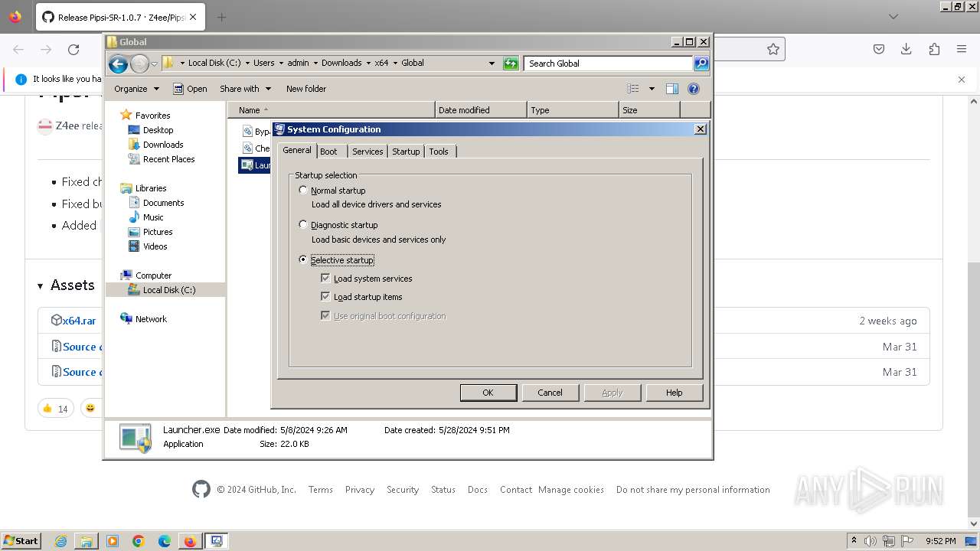Viewport: 980px width, 551px height.
Task: Expand the recent pages arrow beside Forward
Action: [155, 64]
